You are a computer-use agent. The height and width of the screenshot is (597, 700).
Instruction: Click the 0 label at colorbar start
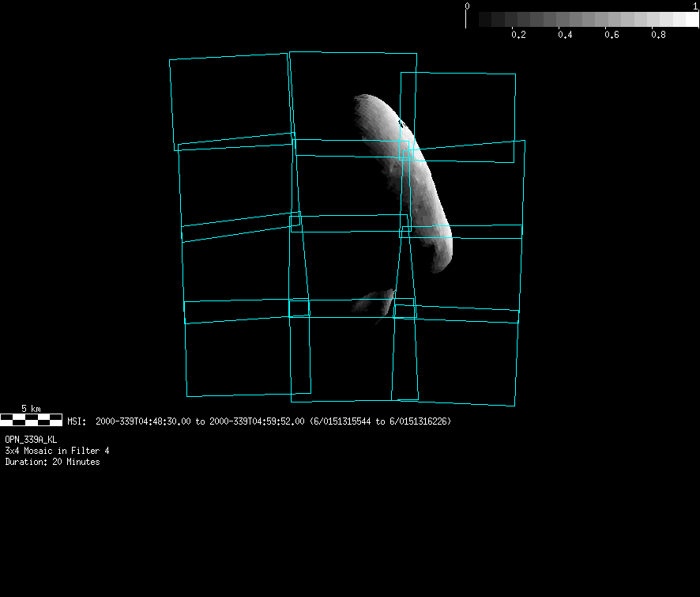point(467,6)
